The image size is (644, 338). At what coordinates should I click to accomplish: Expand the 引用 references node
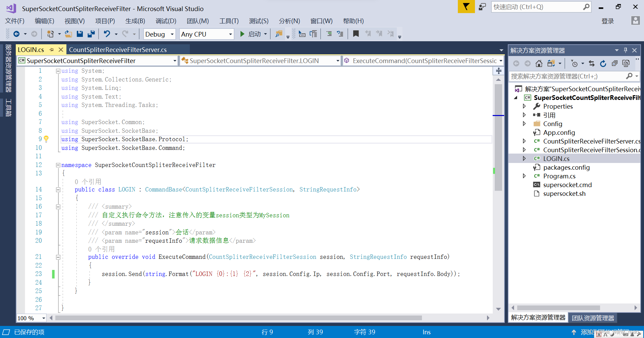(x=524, y=115)
